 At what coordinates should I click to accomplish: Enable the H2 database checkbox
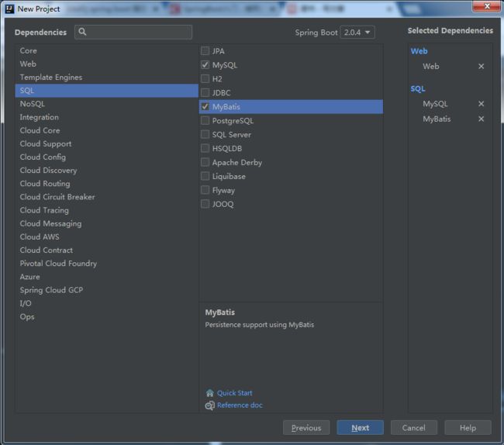(205, 79)
